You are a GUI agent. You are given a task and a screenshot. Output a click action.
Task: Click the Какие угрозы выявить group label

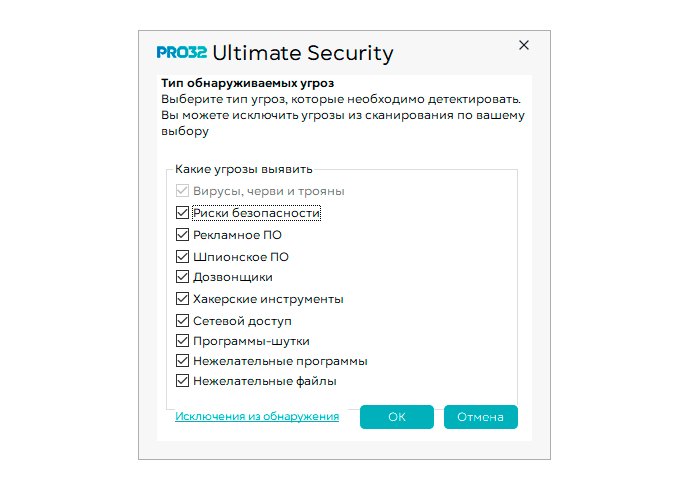coord(244,169)
